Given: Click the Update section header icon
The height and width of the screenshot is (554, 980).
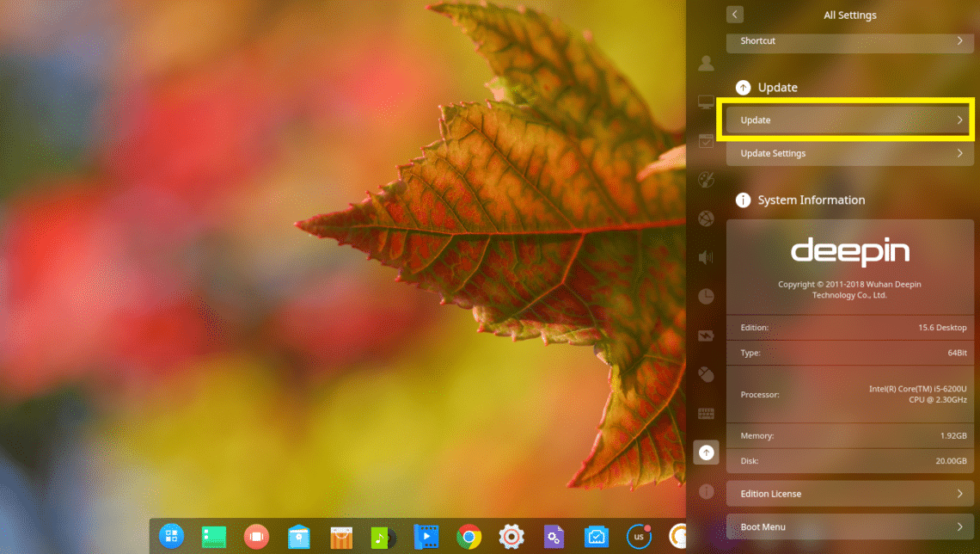Looking at the screenshot, I should [743, 88].
